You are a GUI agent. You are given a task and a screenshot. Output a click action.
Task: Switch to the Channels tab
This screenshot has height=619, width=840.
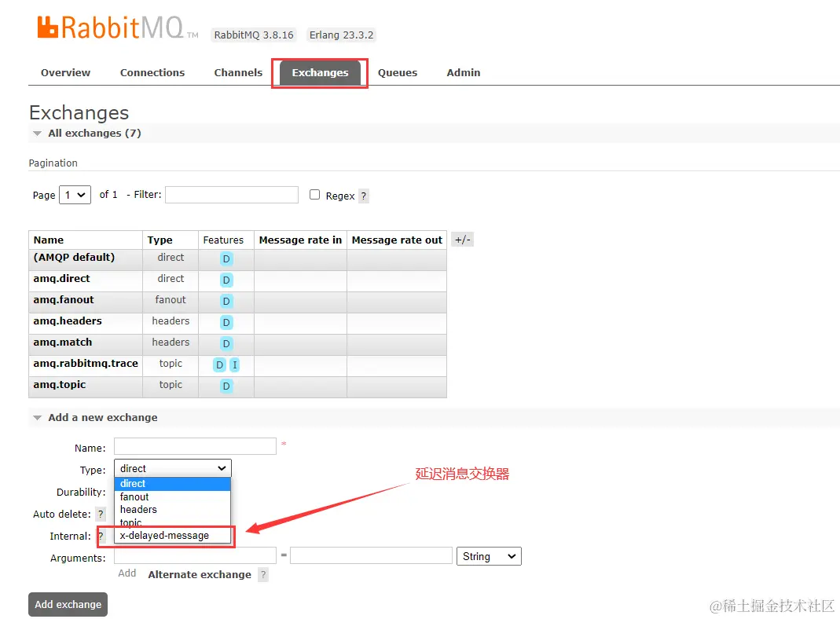point(238,72)
